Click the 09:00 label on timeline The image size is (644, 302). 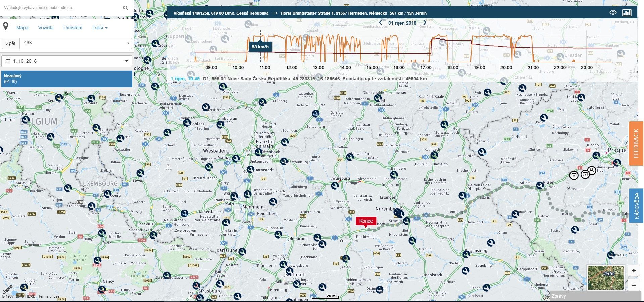211,67
